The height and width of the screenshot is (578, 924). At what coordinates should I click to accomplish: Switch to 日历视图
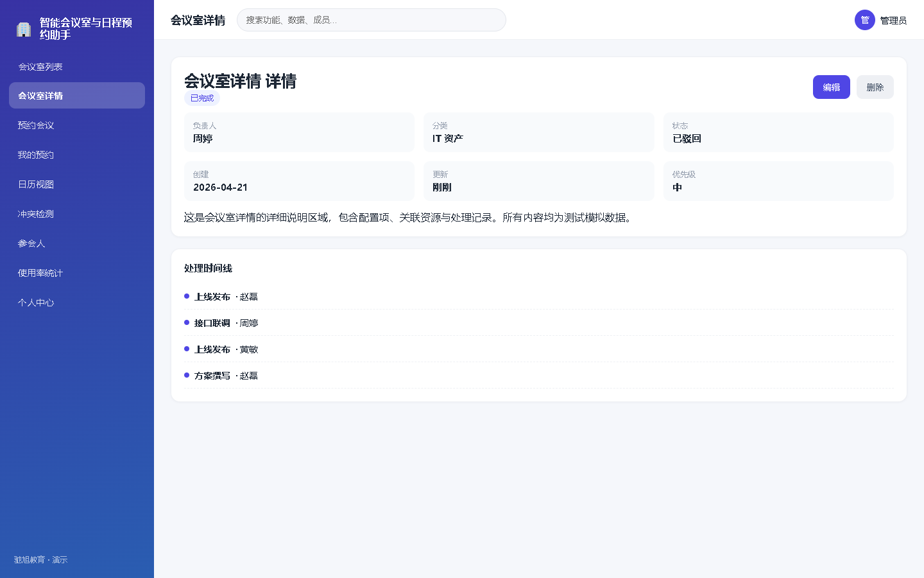click(x=77, y=184)
